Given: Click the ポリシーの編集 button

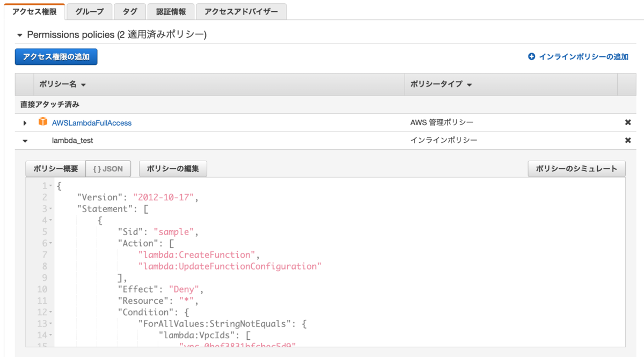Looking at the screenshot, I should click(x=173, y=169).
